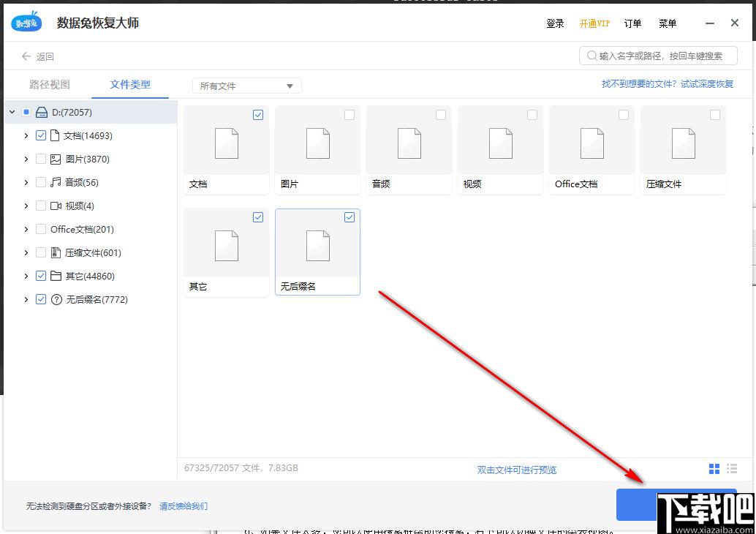Screen dimensions: 756x534
Task: Open the 无后缀名 file type card
Action: pos(318,252)
